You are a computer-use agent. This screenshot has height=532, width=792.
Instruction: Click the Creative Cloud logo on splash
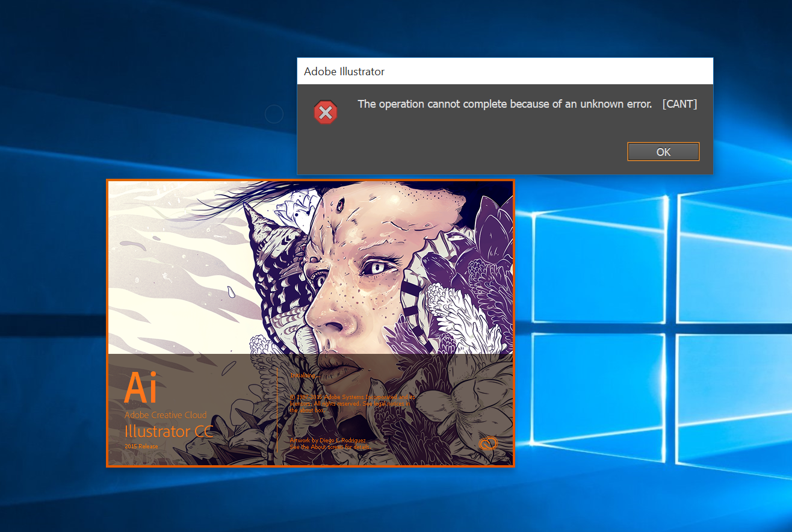488,444
